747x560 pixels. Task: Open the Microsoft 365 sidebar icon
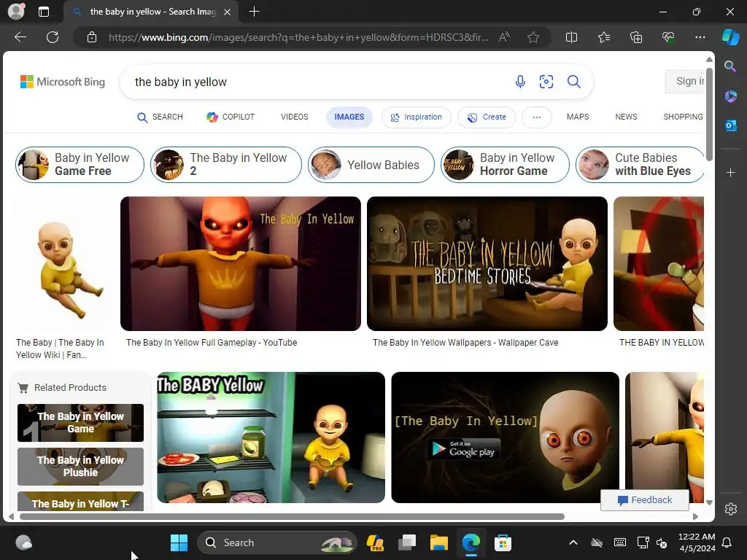pos(730,96)
